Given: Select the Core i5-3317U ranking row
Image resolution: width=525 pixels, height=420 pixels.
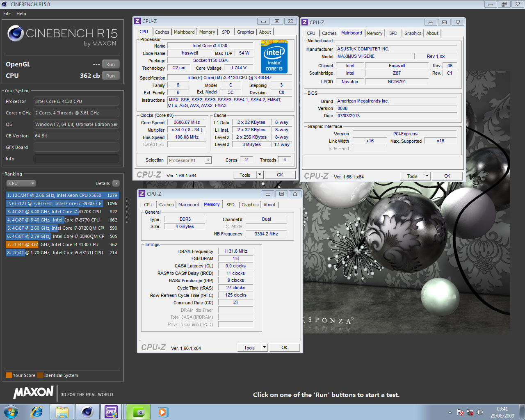Looking at the screenshot, I should tap(62, 253).
